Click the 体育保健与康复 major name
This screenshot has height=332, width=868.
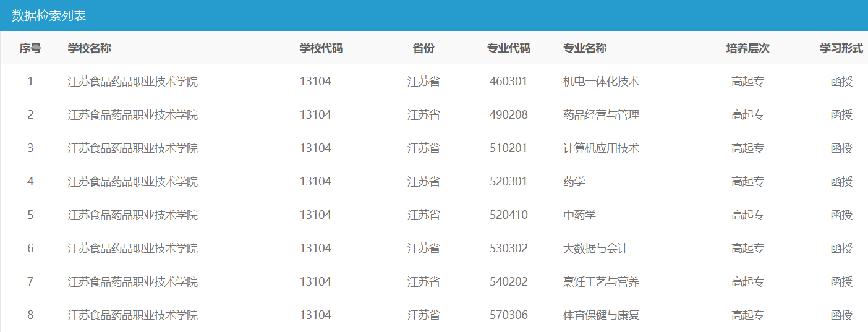click(x=601, y=315)
